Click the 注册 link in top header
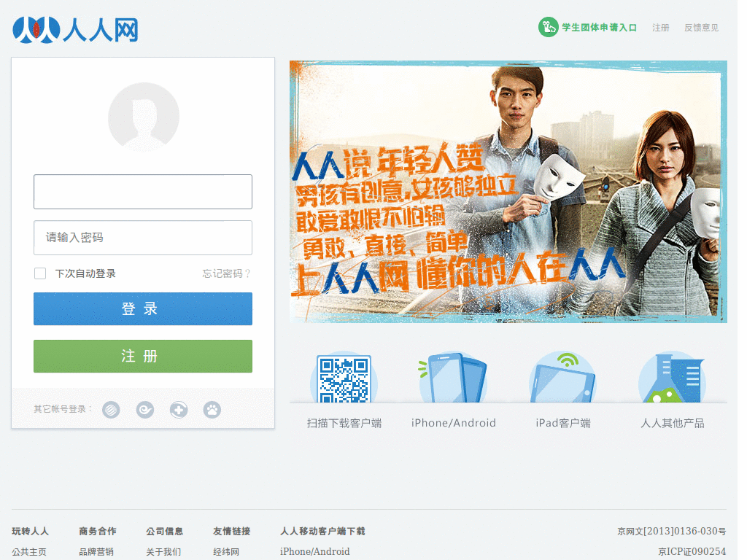 661,28
